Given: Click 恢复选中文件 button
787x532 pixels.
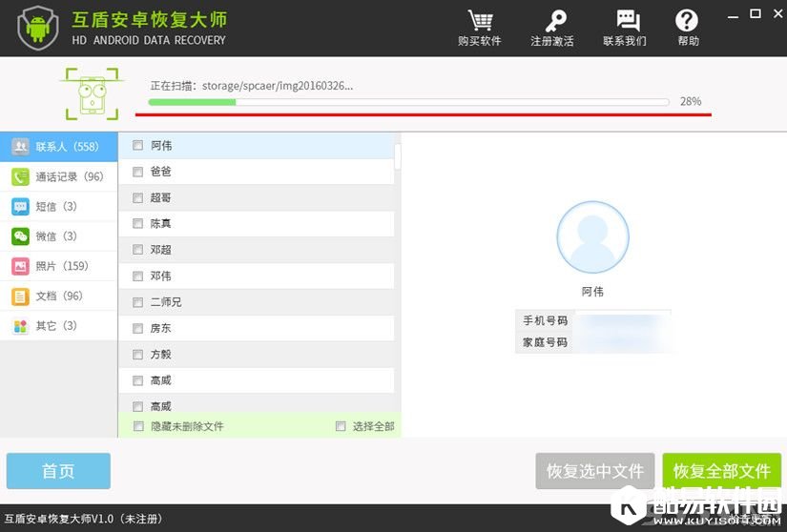Looking at the screenshot, I should [x=594, y=471].
